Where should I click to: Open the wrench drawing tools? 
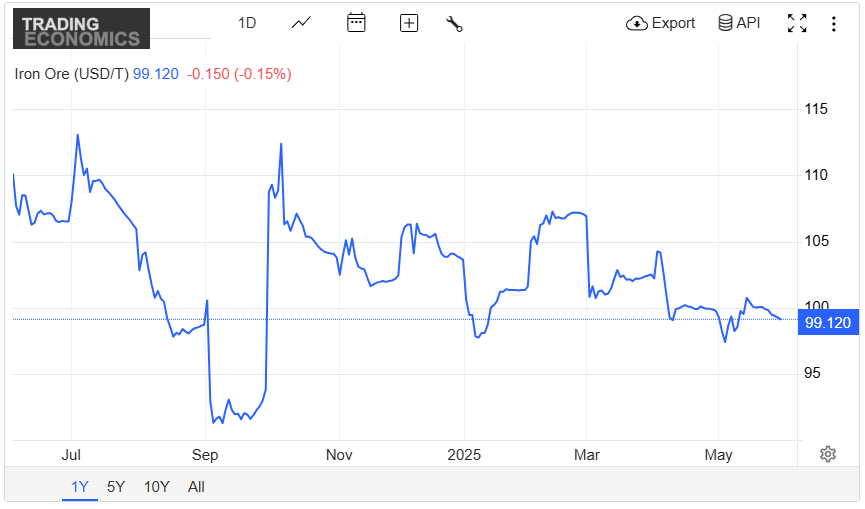454,23
